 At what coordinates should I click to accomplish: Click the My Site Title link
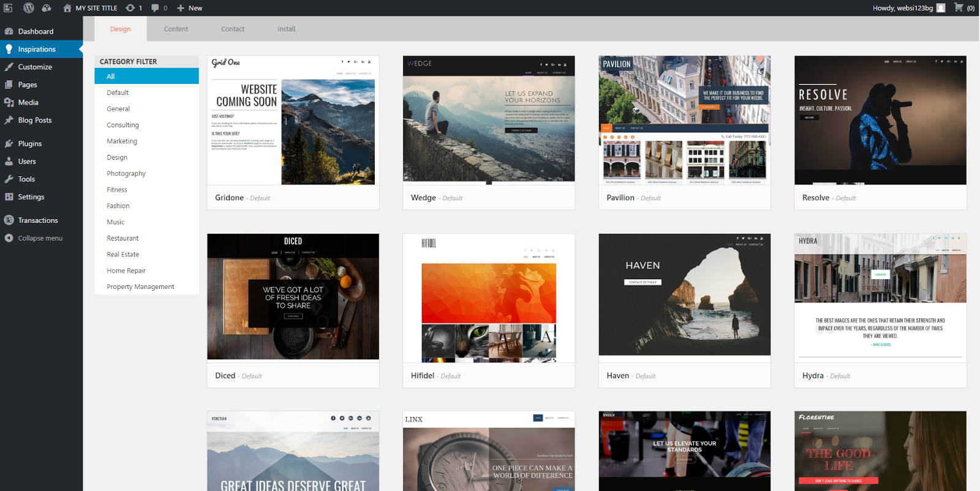pyautogui.click(x=96, y=8)
